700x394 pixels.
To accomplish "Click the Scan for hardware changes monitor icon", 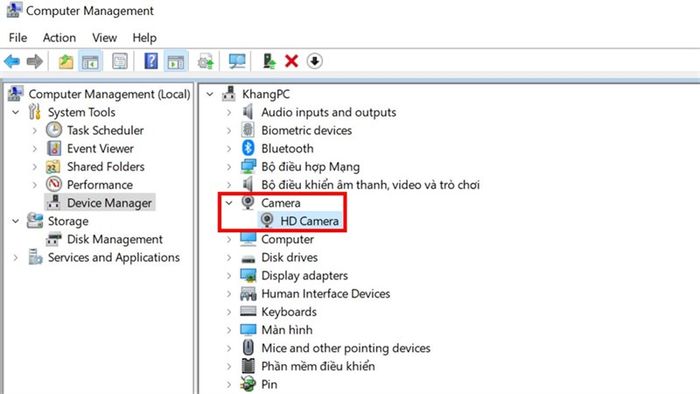I will [x=237, y=61].
